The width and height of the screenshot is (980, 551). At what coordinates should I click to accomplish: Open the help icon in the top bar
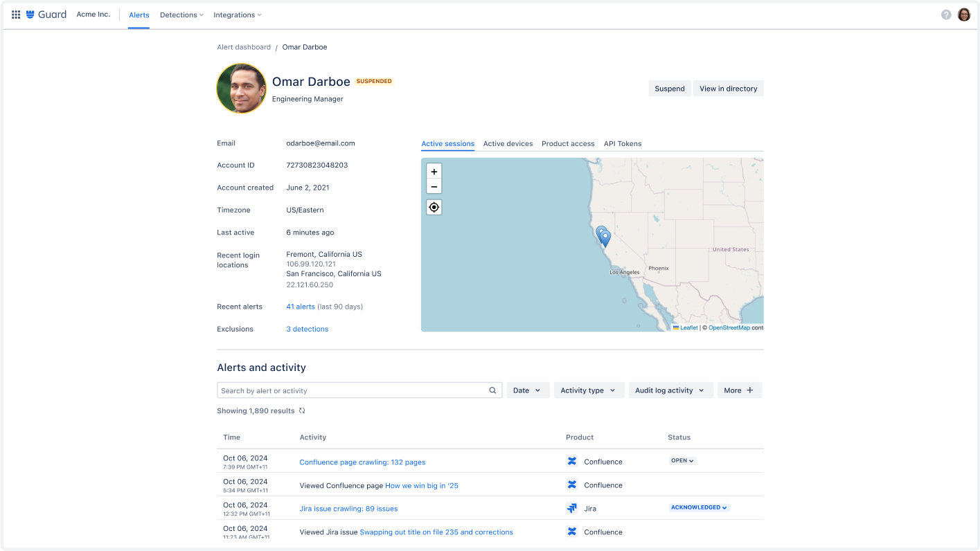[945, 14]
